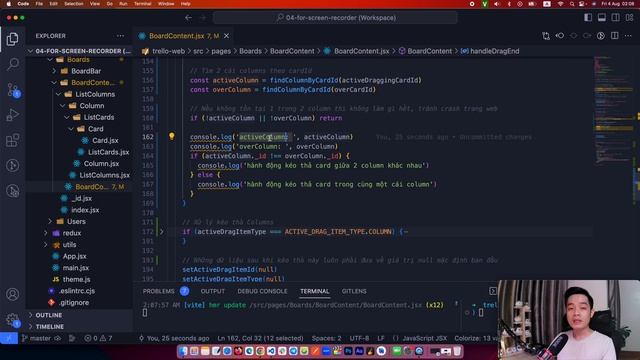The image size is (640, 360).
Task: Collapse the Card folder
Action: tap(71, 129)
